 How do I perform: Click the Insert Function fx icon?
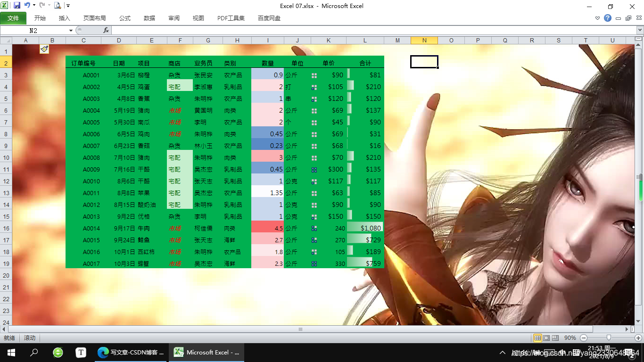click(106, 30)
